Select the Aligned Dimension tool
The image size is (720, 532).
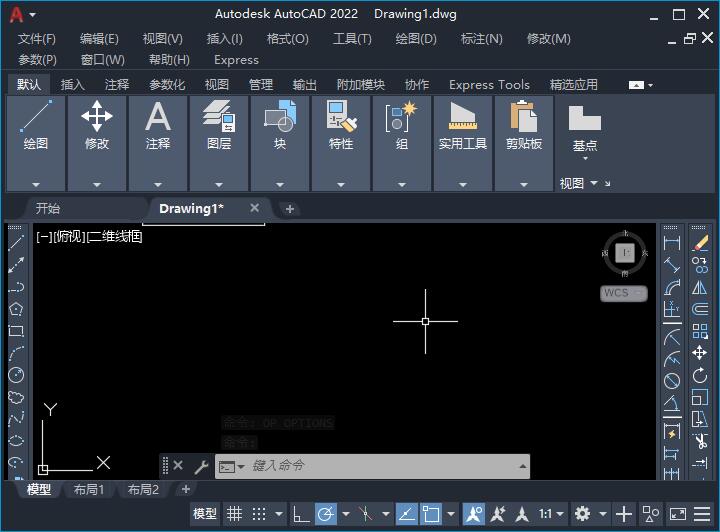pyautogui.click(x=672, y=264)
